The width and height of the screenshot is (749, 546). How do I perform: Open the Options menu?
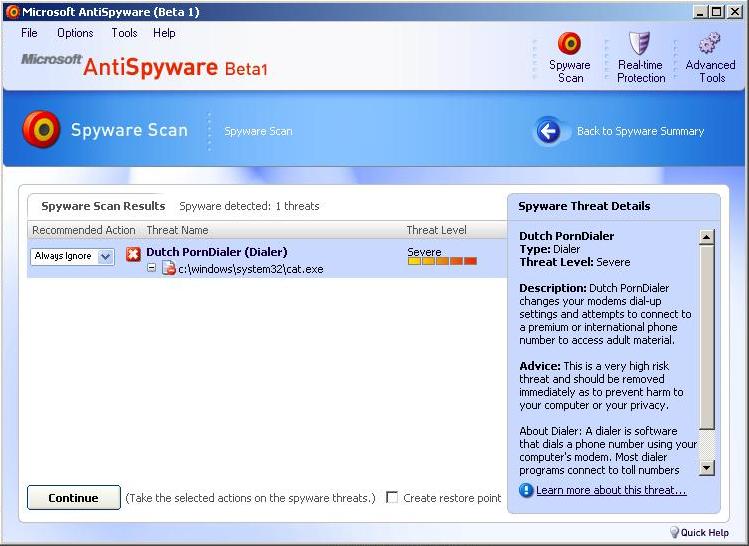[x=75, y=33]
